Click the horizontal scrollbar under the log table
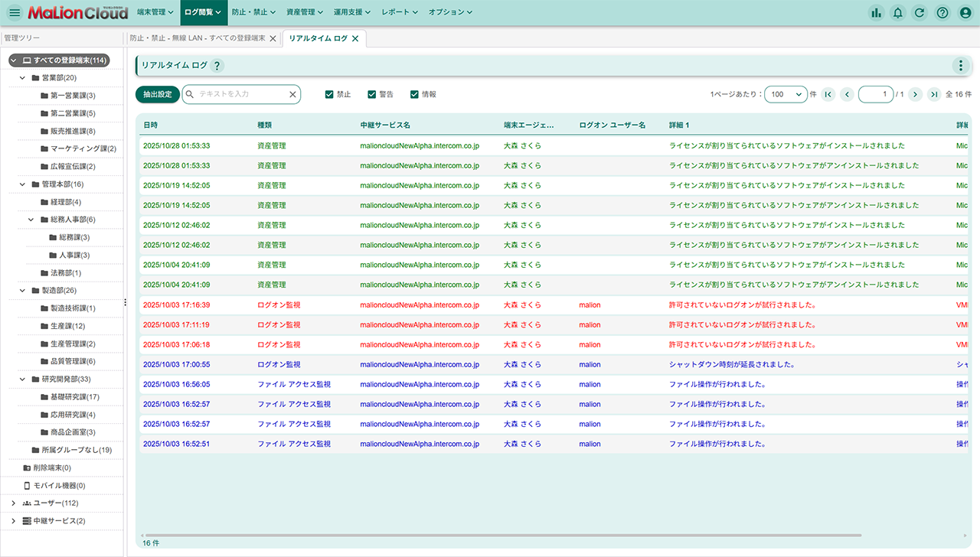 point(501,535)
